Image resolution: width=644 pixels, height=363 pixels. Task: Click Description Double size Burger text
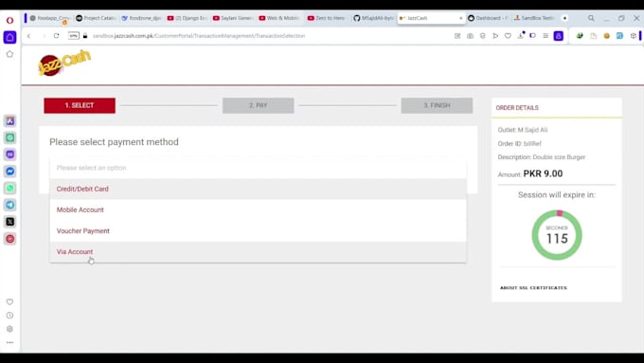pyautogui.click(x=542, y=157)
